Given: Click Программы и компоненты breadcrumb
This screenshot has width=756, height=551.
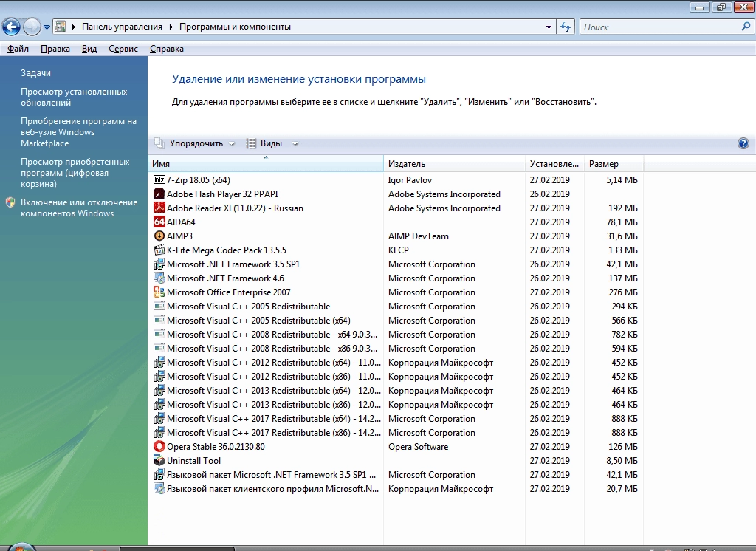Looking at the screenshot, I should [x=235, y=27].
